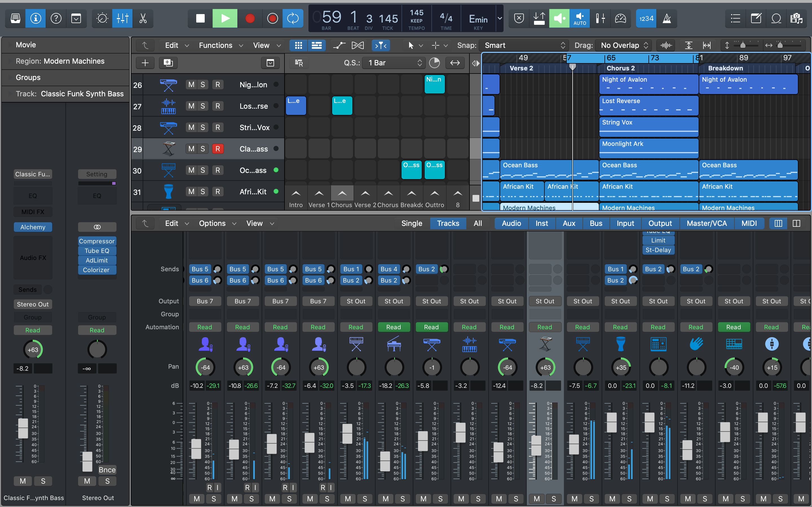Switch mixer to Single view
Image resolution: width=812 pixels, height=507 pixels.
[x=412, y=223]
